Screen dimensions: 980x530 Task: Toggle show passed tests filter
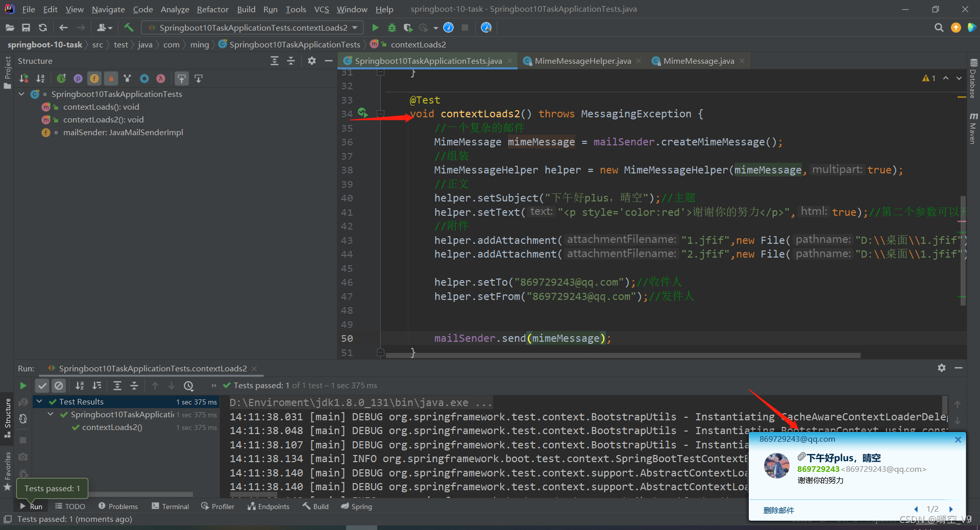[x=42, y=386]
